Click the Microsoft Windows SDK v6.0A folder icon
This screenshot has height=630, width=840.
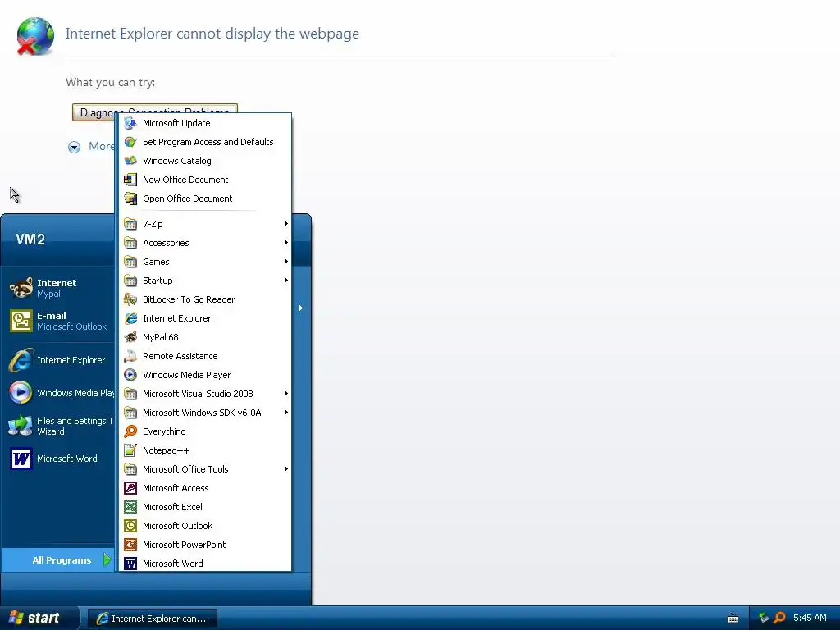pos(130,413)
